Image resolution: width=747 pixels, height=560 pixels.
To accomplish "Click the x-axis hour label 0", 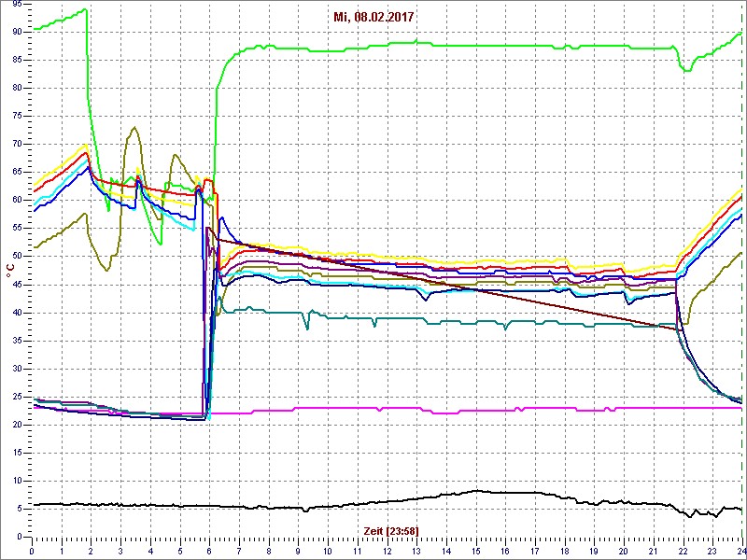I will click(x=32, y=551).
